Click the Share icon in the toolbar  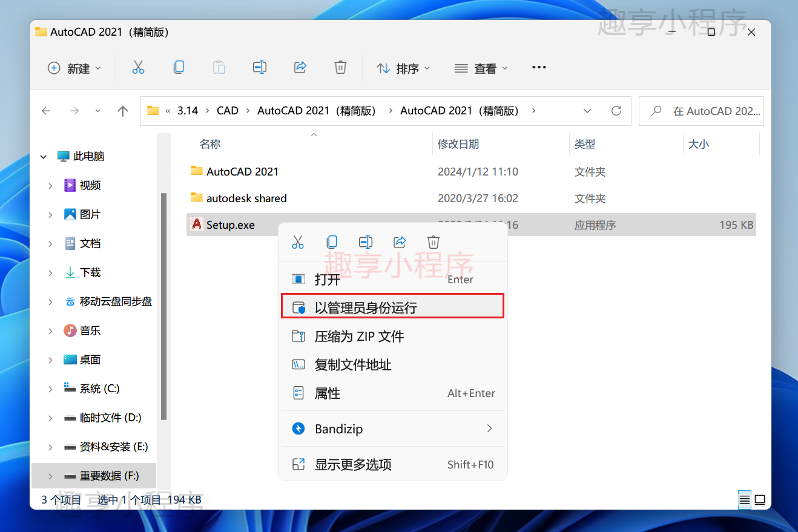coord(300,68)
